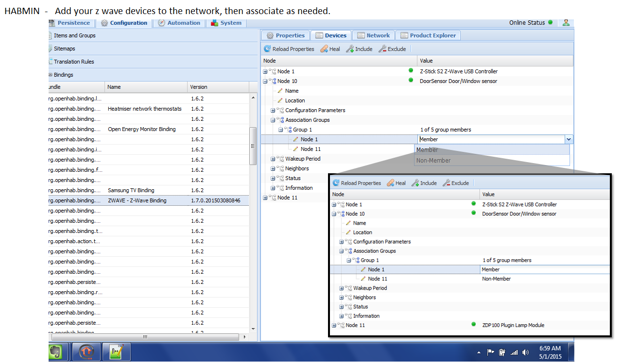Click pencil icon of Node 11 under Group 1, main tree
Viewport: 622px width, 364px height.
295,149
